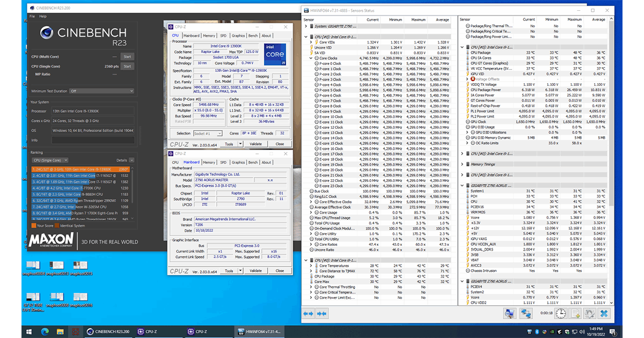Open snaphsot0004 desktop file
This screenshot has height=338, width=644.
34,268
